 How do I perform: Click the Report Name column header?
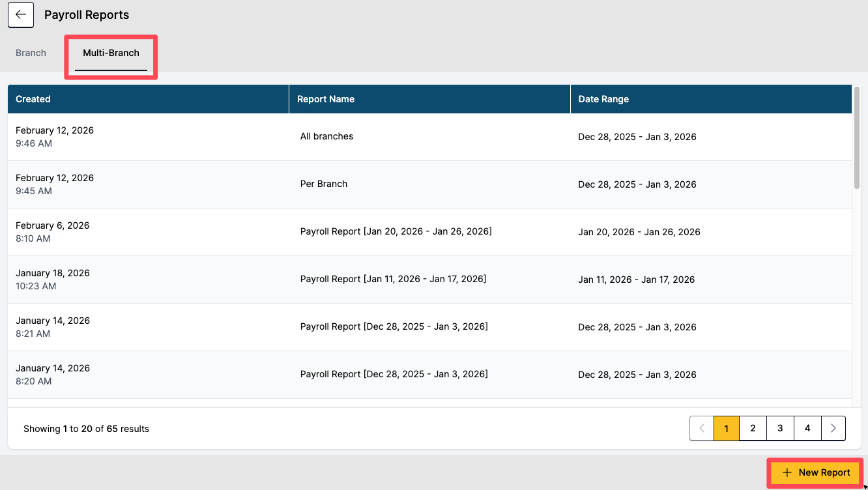point(326,99)
